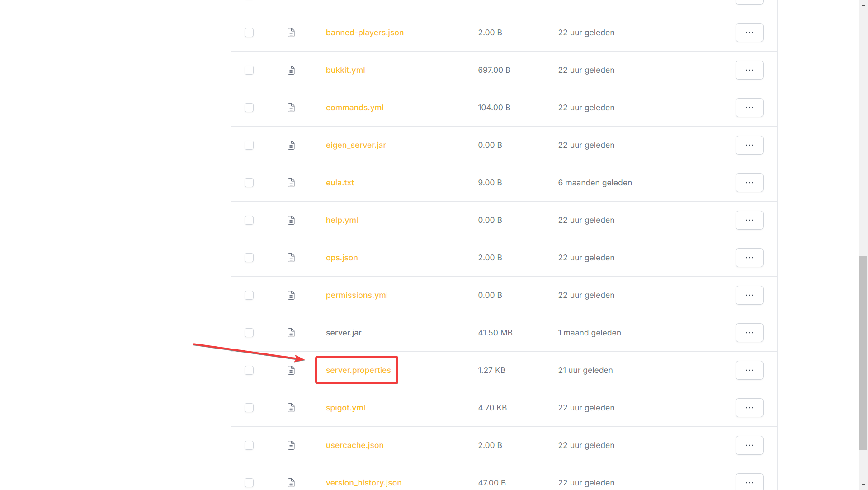Click the document icon for server.properties
Image resolution: width=868 pixels, height=490 pixels.
coord(291,370)
